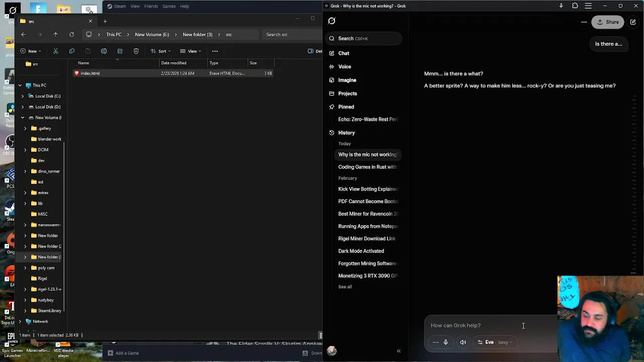This screenshot has height=362, width=644.
Task: Go back in File Explorer
Action: [x=23, y=35]
